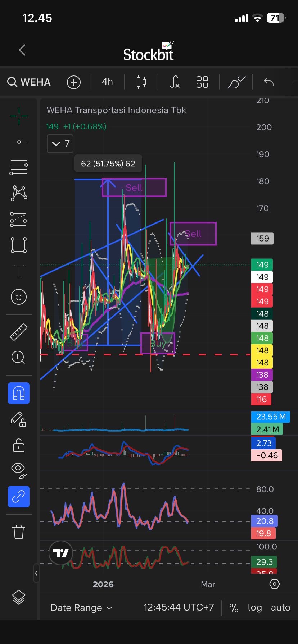Enable auto price scale

click(x=280, y=608)
